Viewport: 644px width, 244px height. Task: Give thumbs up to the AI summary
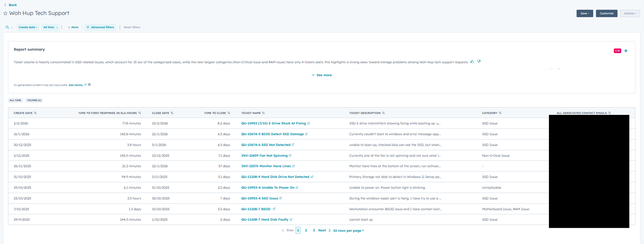[472, 62]
